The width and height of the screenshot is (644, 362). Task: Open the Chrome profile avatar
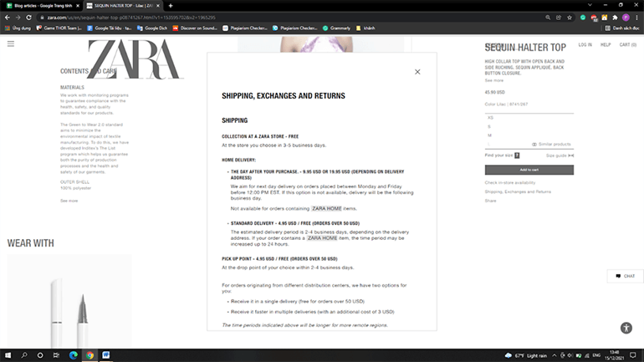coord(626,18)
